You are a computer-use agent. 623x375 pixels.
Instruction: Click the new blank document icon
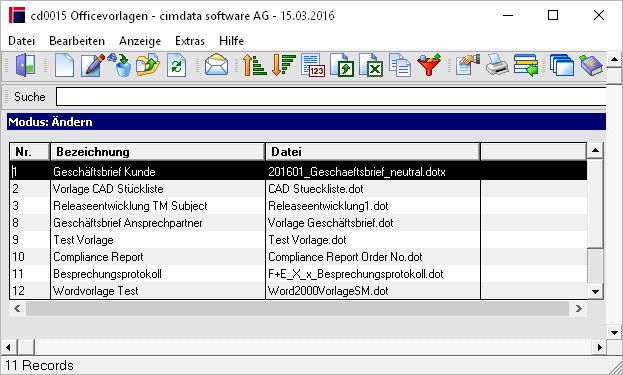point(64,65)
